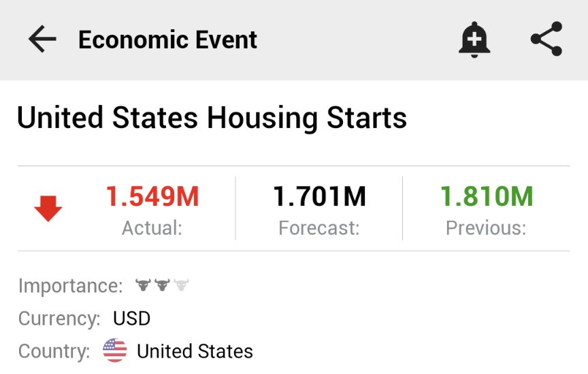This screenshot has width=588, height=374.
Task: Tap the first bull importance icon
Action: tap(143, 285)
